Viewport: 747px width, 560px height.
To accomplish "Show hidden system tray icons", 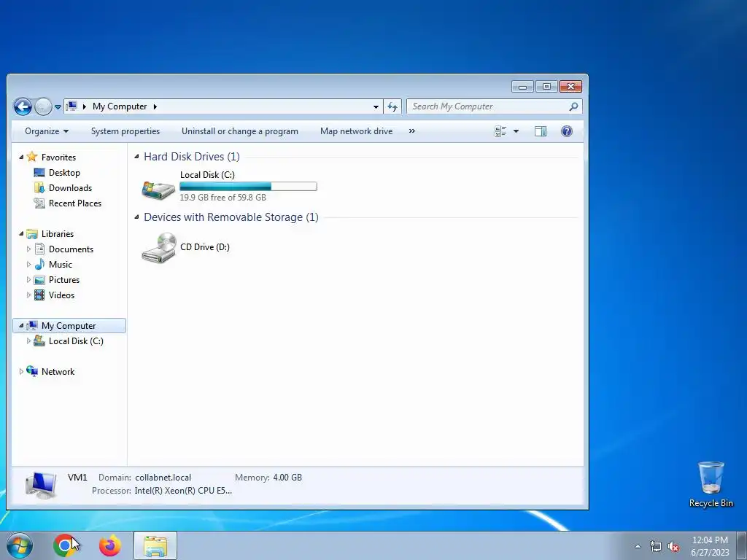I will 638,546.
